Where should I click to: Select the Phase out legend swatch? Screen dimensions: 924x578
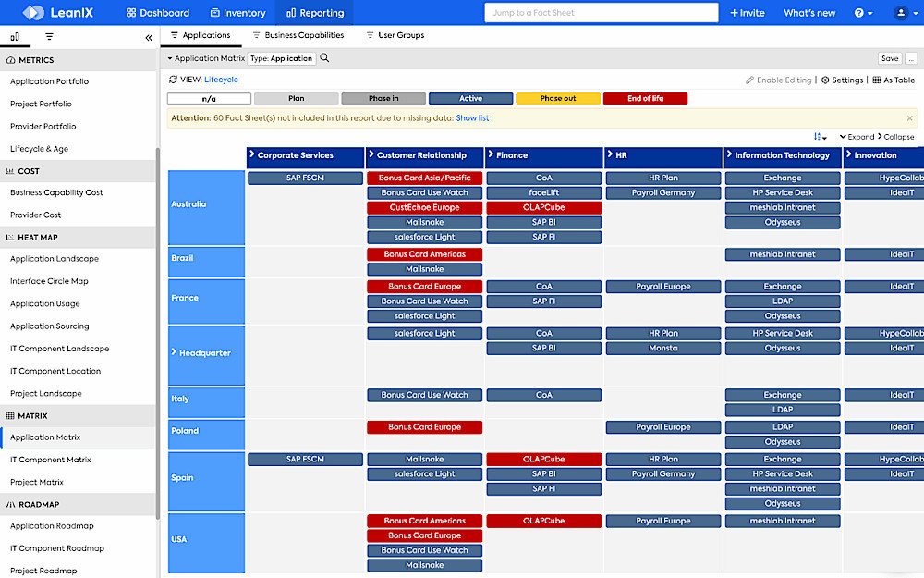[558, 99]
